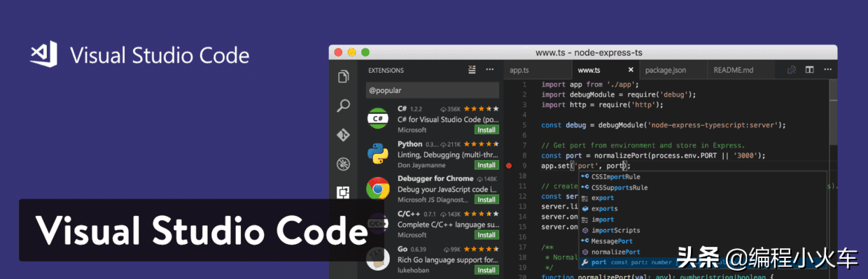Clear extensions search results icon
Image resolution: width=868 pixels, height=279 pixels.
[x=472, y=70]
